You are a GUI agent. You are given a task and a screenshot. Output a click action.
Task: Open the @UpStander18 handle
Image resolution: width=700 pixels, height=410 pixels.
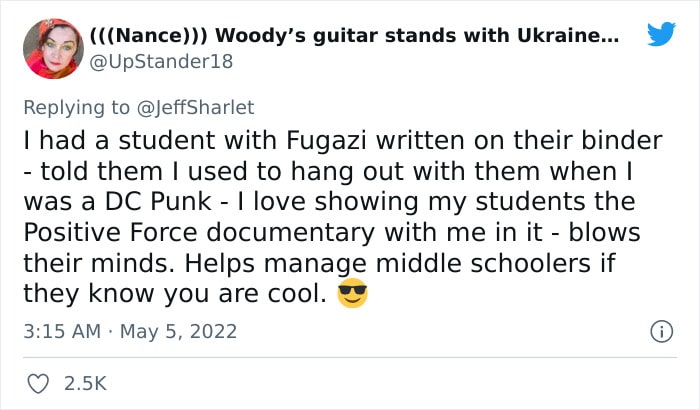161,62
